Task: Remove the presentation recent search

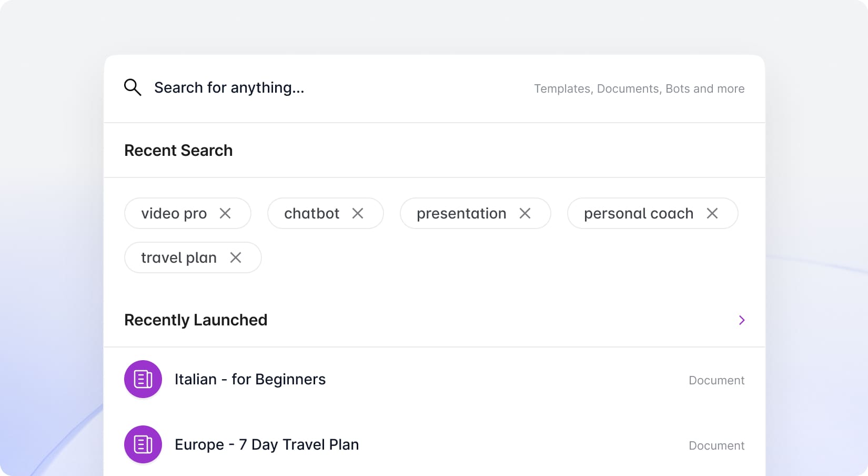Action: pyautogui.click(x=525, y=213)
